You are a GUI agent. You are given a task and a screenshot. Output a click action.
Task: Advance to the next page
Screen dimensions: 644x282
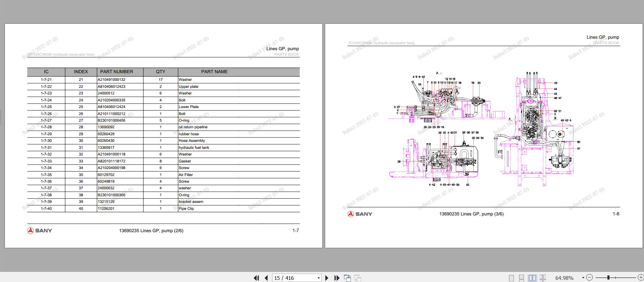click(x=327, y=278)
